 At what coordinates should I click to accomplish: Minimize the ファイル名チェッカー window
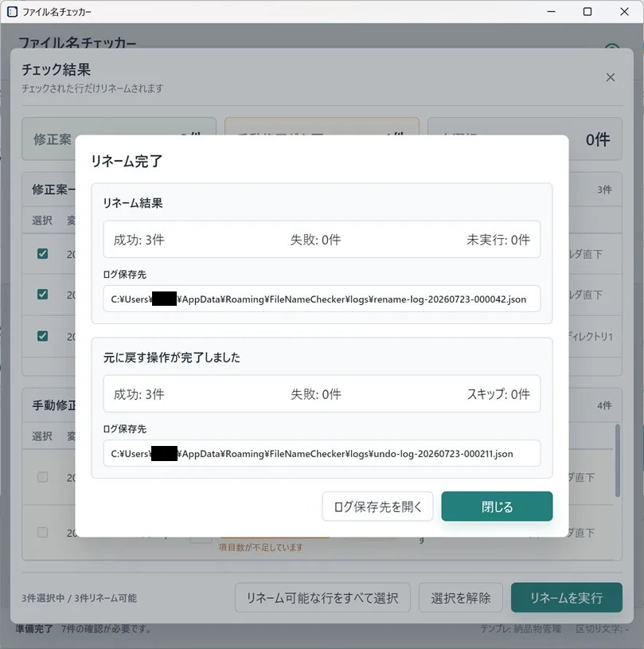click(551, 12)
